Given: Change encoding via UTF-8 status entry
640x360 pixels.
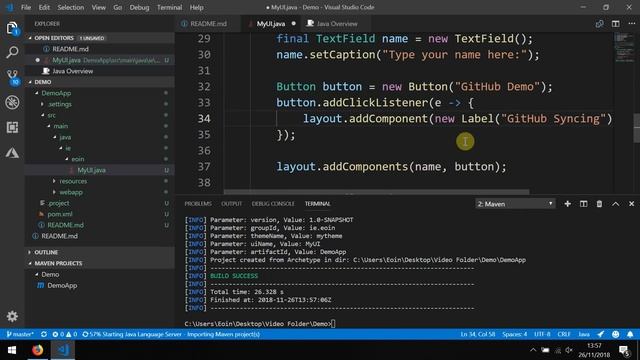Looking at the screenshot, I should (542, 334).
